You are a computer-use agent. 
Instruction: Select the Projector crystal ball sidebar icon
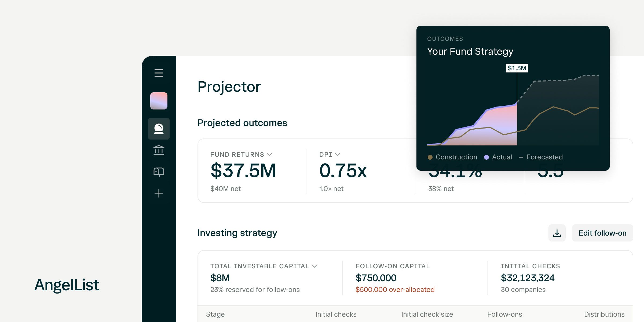tap(159, 129)
